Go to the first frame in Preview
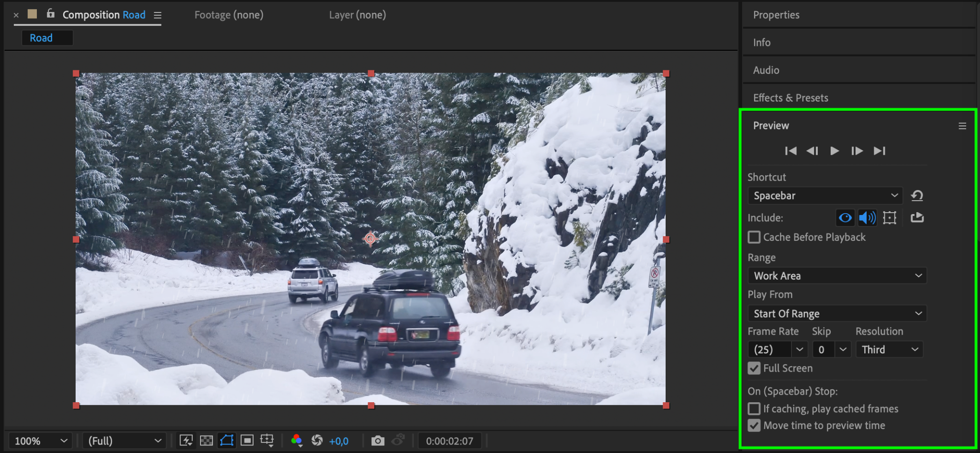This screenshot has height=453, width=980. tap(791, 151)
